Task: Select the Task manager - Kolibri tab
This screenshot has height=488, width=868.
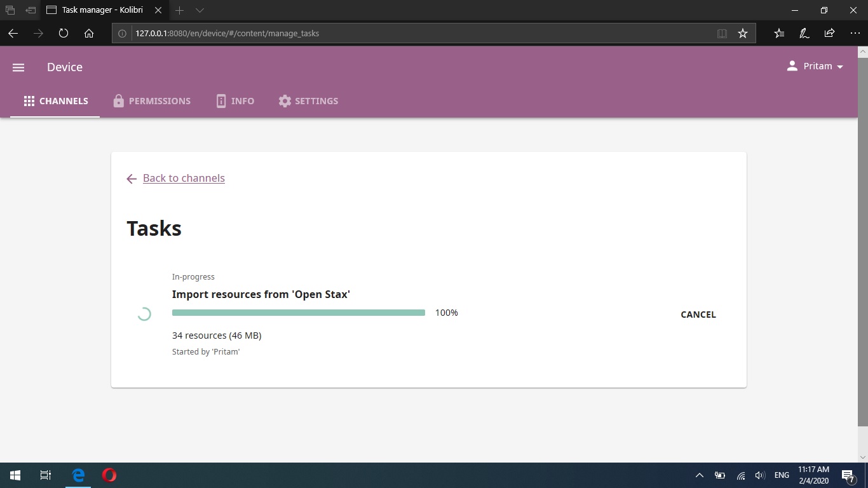Action: point(102,10)
